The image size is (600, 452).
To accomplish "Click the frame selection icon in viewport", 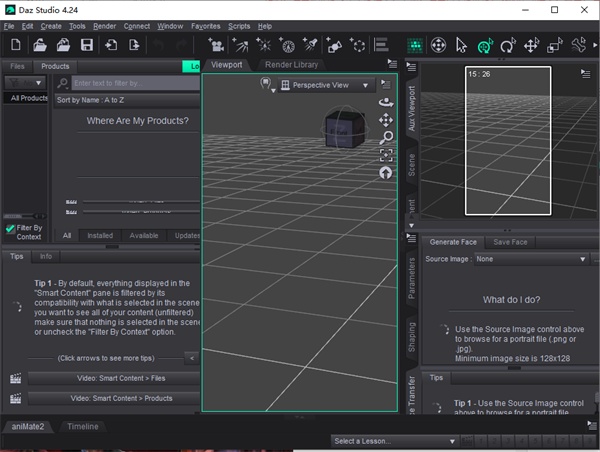I will (386, 155).
